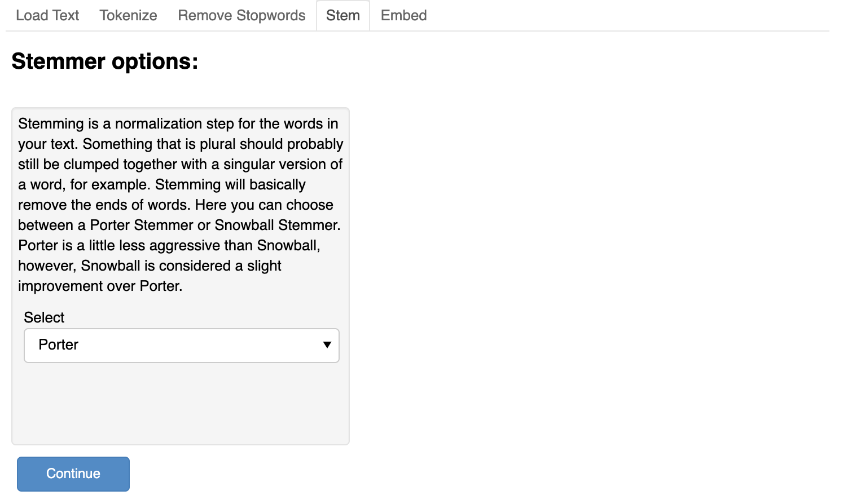The height and width of the screenshot is (504, 852).
Task: Select the Stem tab
Action: (x=342, y=16)
